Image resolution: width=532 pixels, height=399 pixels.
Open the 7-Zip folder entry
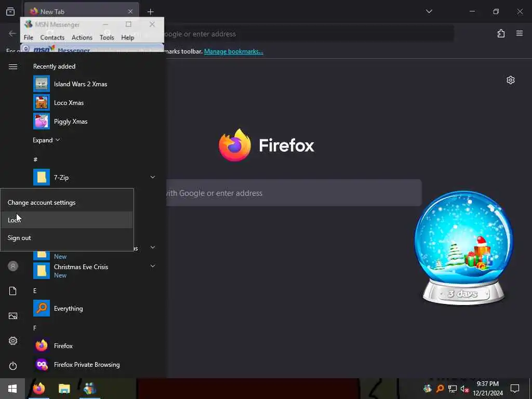click(x=94, y=177)
